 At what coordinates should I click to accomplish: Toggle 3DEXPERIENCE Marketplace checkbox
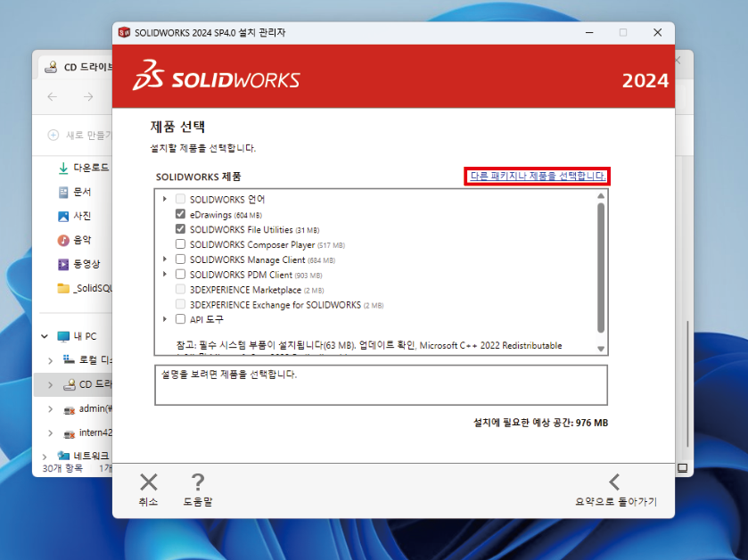tap(180, 289)
